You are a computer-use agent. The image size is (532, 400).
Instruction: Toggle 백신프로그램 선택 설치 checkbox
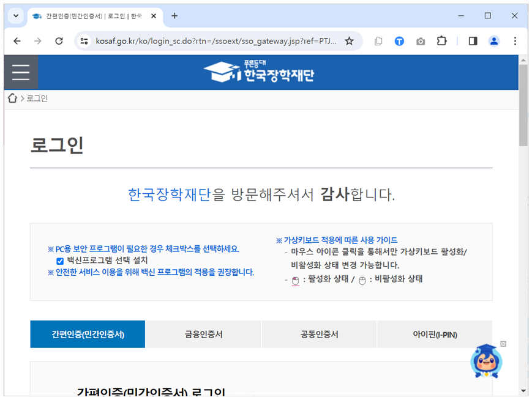(x=60, y=261)
